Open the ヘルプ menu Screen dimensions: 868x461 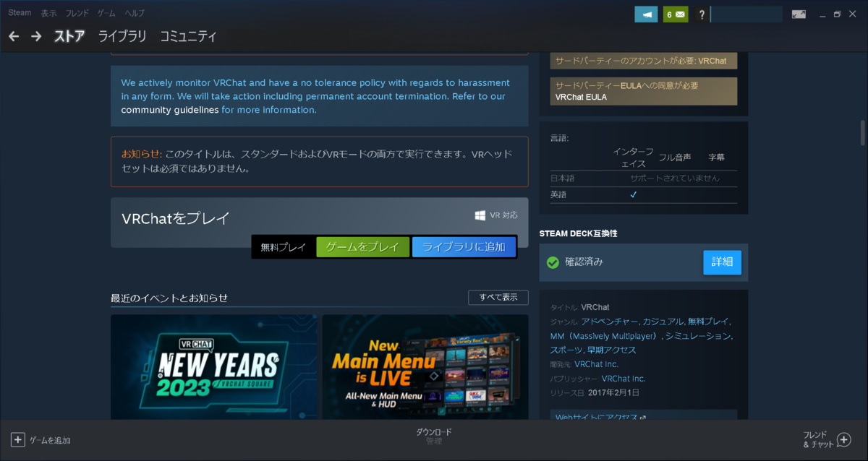pyautogui.click(x=135, y=13)
